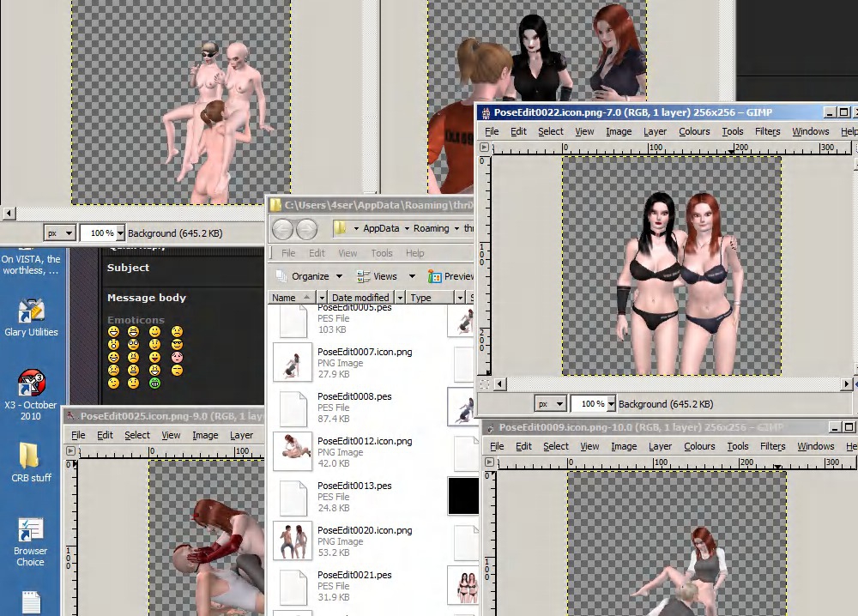Open the Type column filter arrow

[x=460, y=298]
